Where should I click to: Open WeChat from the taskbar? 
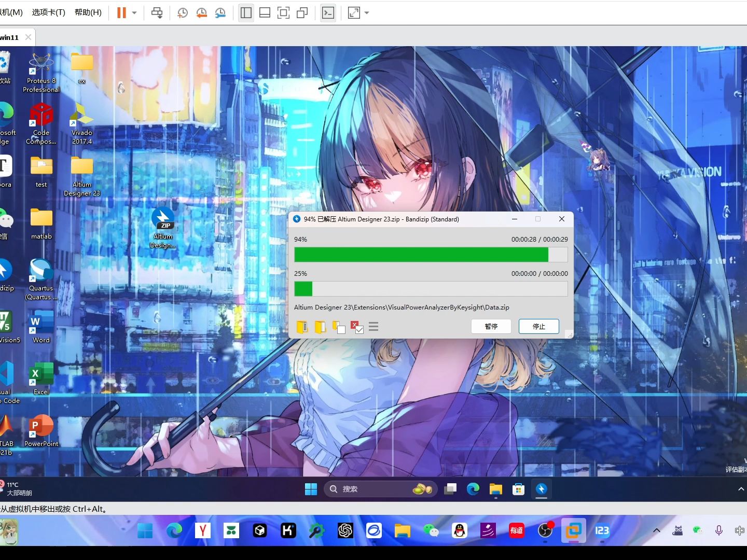click(431, 530)
